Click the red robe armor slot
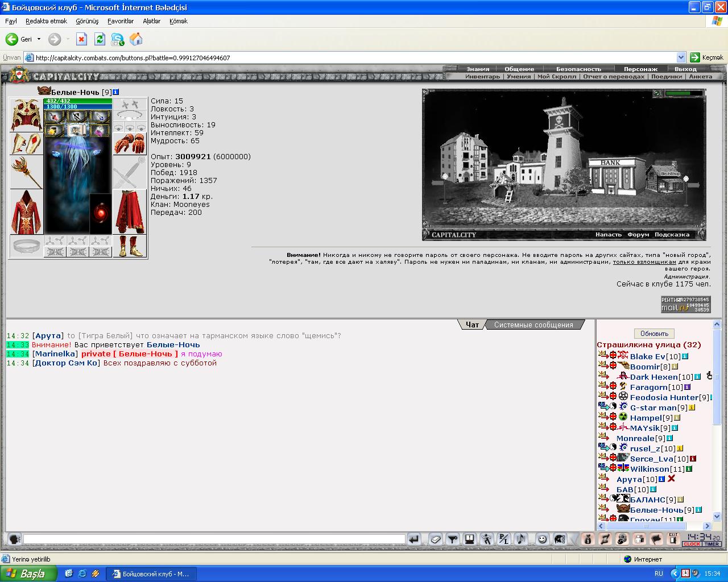 [x=26, y=212]
